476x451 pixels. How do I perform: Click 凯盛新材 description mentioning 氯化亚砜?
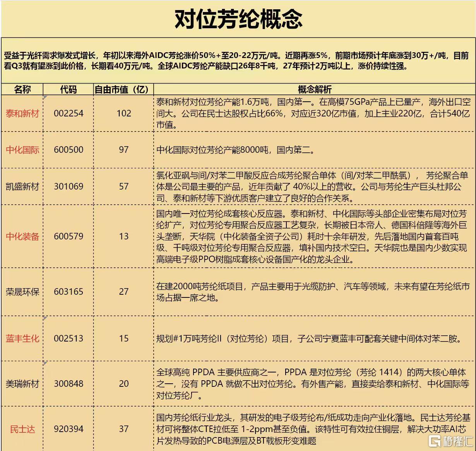(x=313, y=187)
